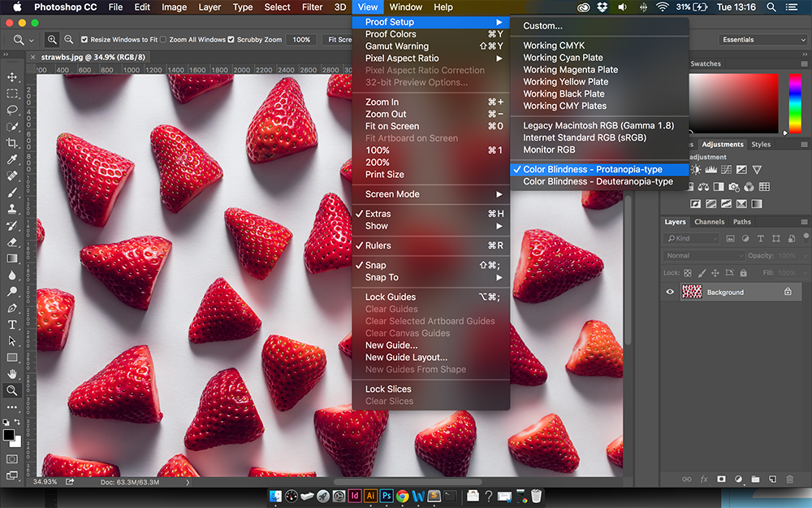The width and height of the screenshot is (812, 508).
Task: Expand the Screen Mode submenu
Action: (x=431, y=194)
